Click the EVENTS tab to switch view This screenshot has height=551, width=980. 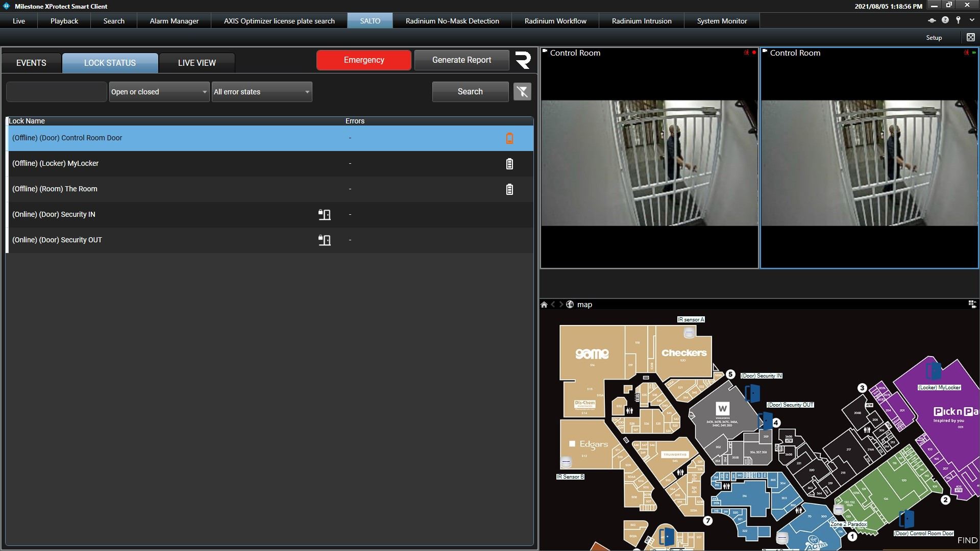tap(32, 63)
